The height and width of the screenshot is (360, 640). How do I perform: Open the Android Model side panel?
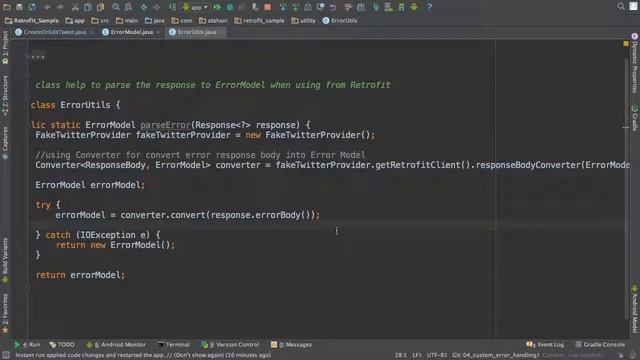[635, 309]
